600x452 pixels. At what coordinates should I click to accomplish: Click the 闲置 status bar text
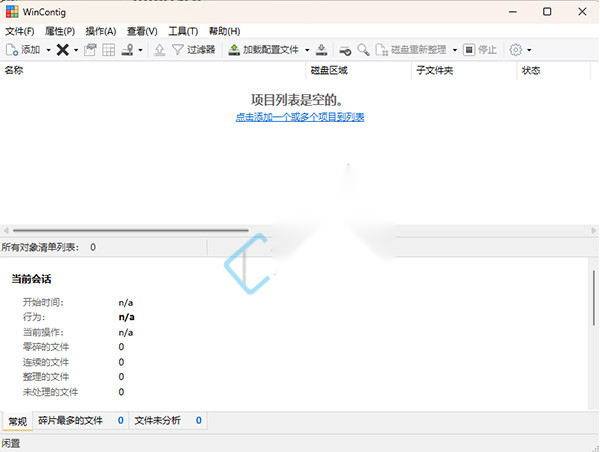(11, 444)
